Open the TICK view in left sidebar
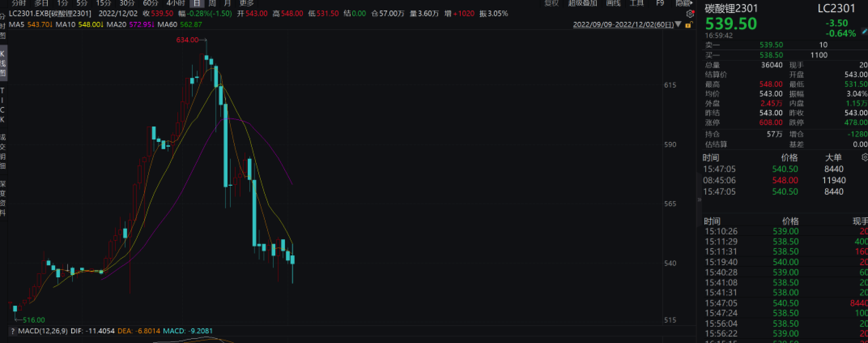868x343 pixels. tap(3, 105)
